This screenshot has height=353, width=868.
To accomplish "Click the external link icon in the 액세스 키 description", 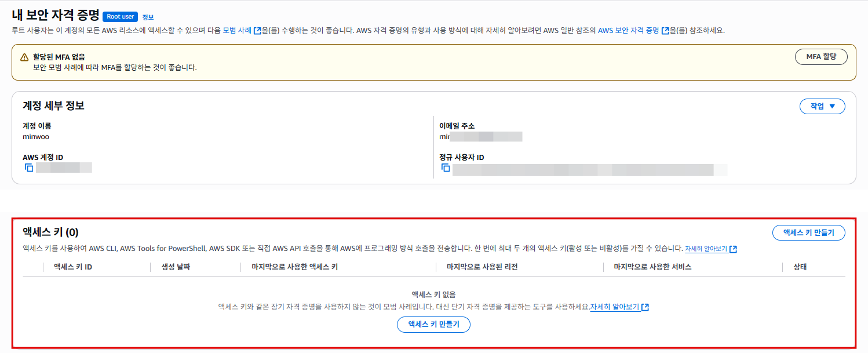I will (x=733, y=249).
